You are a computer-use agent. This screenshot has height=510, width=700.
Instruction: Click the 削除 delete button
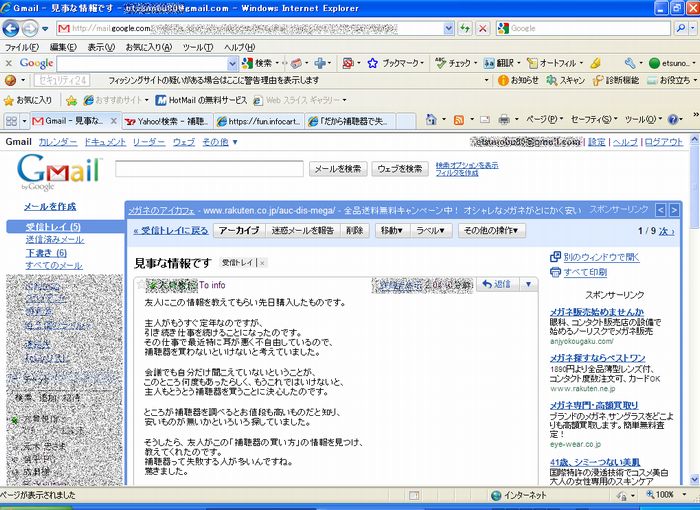point(354,230)
